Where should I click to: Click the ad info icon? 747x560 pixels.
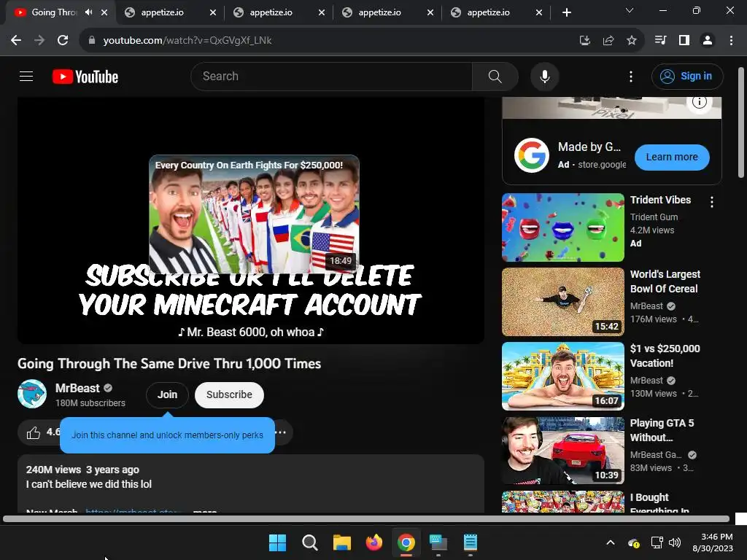click(x=700, y=102)
